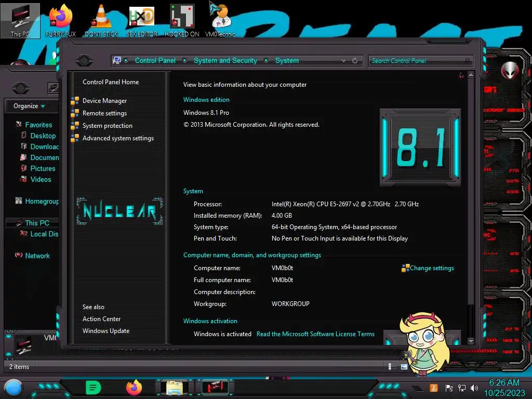Screen dimensions: 532x399
Task: Open Device Manager link
Action: tap(104, 101)
